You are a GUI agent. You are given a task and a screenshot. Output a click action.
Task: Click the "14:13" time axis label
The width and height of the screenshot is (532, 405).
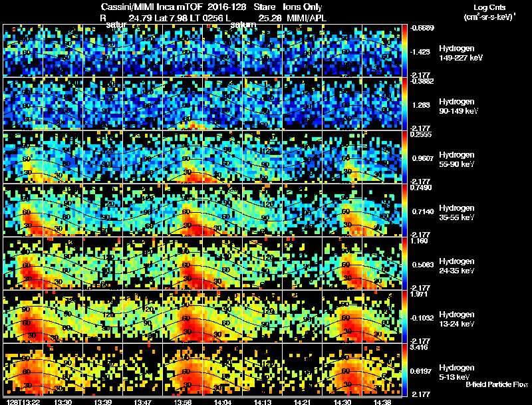pyautogui.click(x=263, y=402)
